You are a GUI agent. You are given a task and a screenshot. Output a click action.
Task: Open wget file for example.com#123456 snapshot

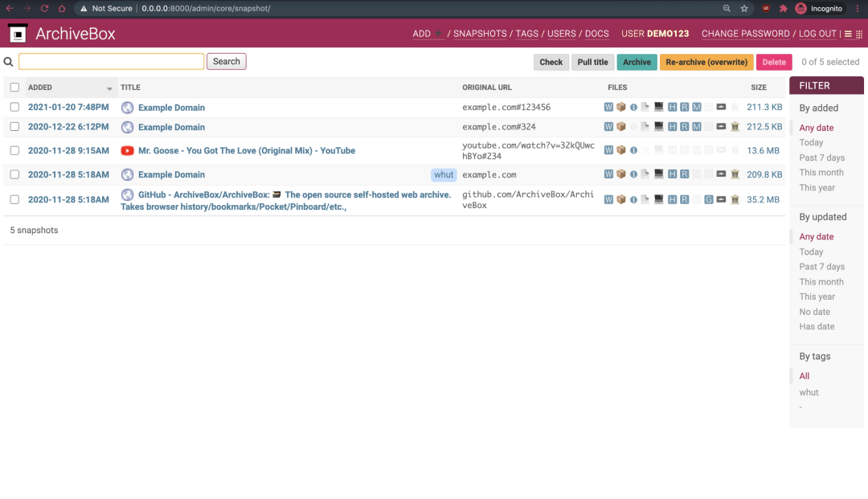608,107
